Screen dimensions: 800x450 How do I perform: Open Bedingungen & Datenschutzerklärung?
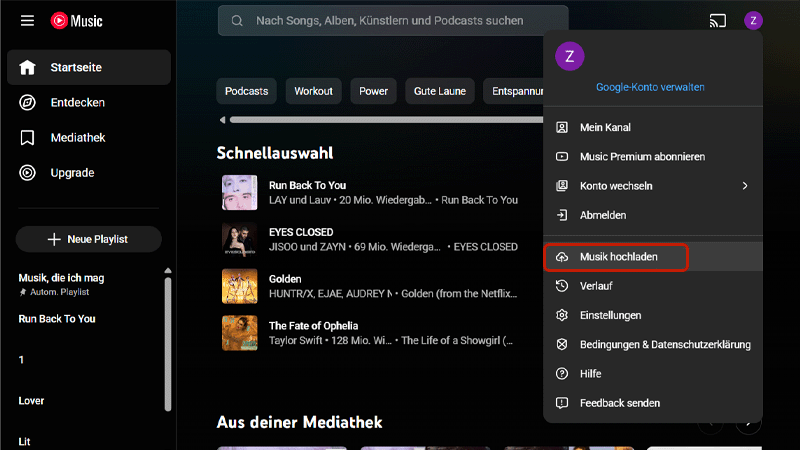tap(653, 344)
